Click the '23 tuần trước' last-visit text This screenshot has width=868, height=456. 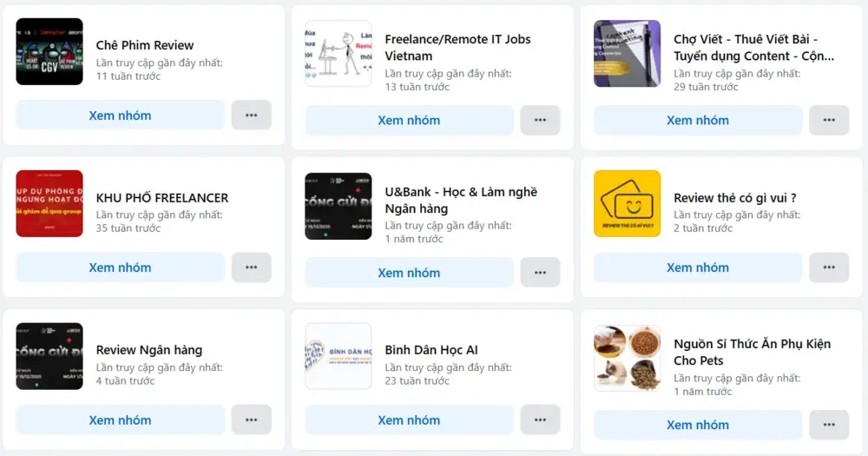point(418,380)
